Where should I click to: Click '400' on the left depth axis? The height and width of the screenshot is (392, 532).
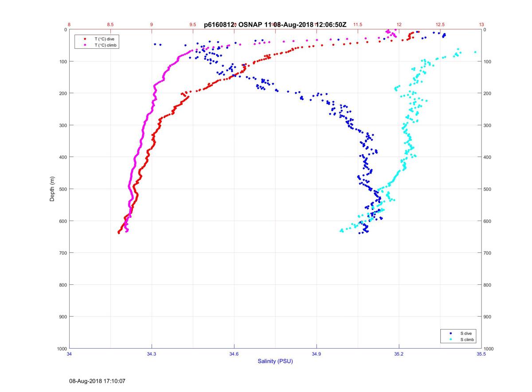[x=63, y=157]
